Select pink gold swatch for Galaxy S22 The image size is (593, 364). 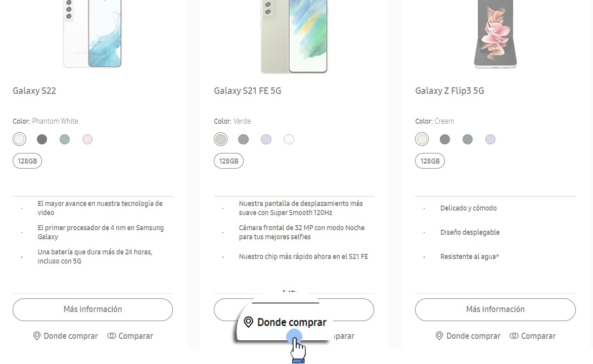click(x=87, y=139)
